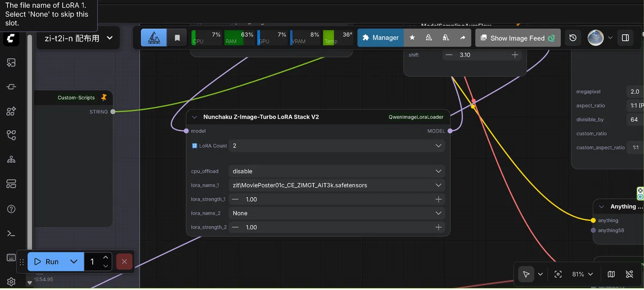
Task: Toggle link visibility icon in canvas toolbar
Action: tap(630, 274)
